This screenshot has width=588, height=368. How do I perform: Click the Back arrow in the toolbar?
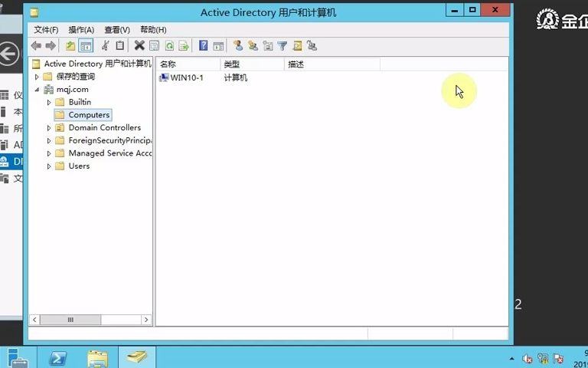coord(36,46)
